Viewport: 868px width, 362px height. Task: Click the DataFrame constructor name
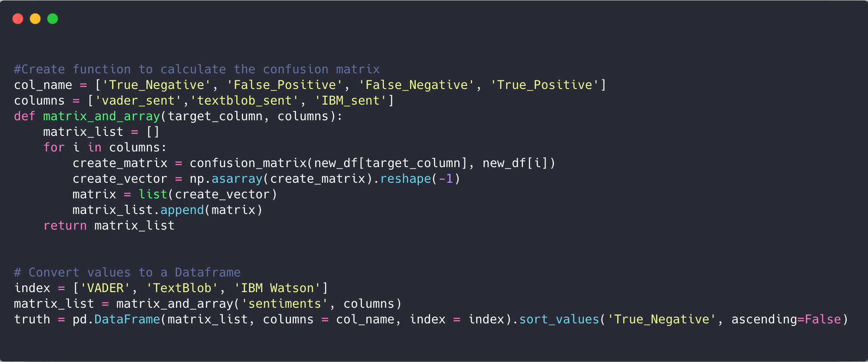pyautogui.click(x=127, y=319)
